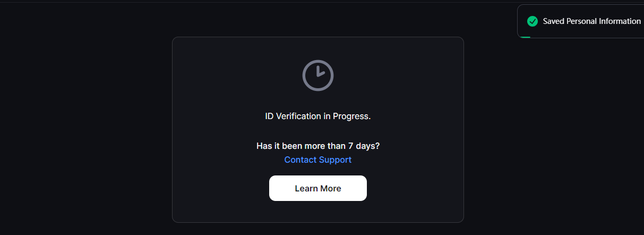Open the Contact Support link
The height and width of the screenshot is (235, 644).
pos(317,160)
